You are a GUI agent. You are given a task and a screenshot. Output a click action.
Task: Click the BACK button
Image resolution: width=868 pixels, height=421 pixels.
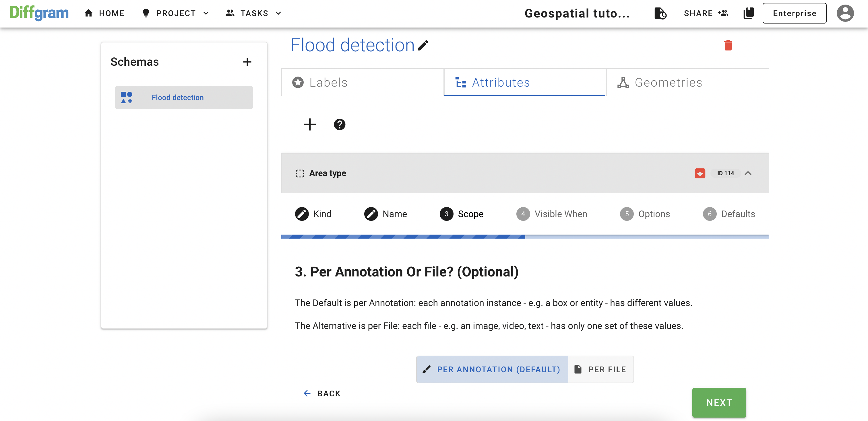(322, 393)
